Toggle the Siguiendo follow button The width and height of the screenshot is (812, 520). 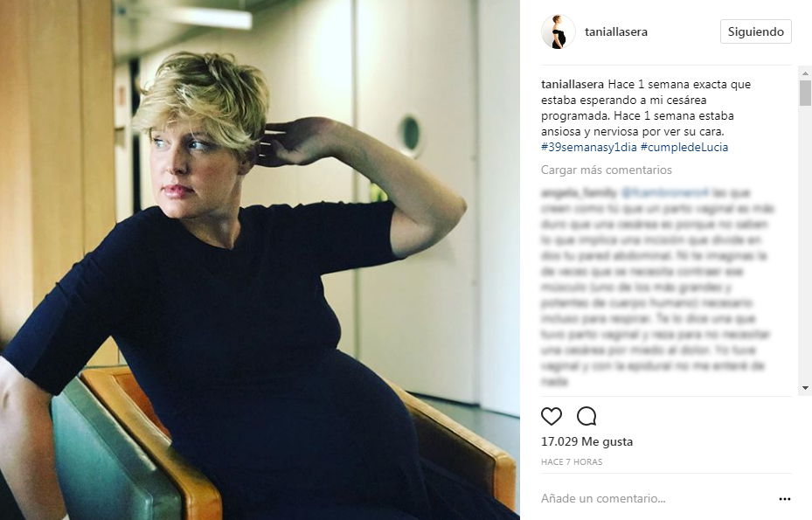(x=755, y=31)
